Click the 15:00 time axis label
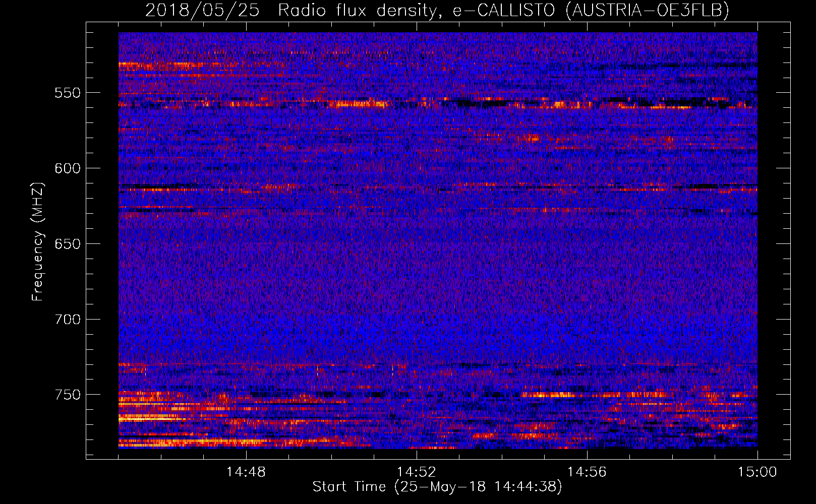 (757, 472)
